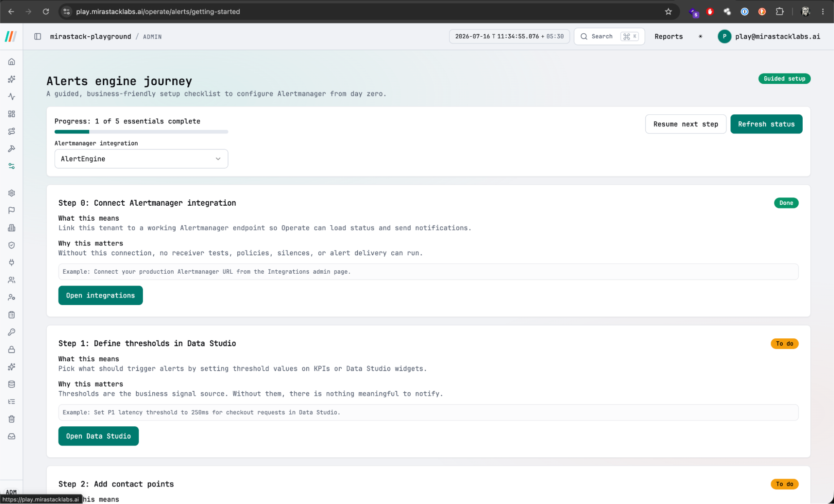Screen dimensions: 834x504
Task: Click the timestamp display in the header
Action: (509, 37)
